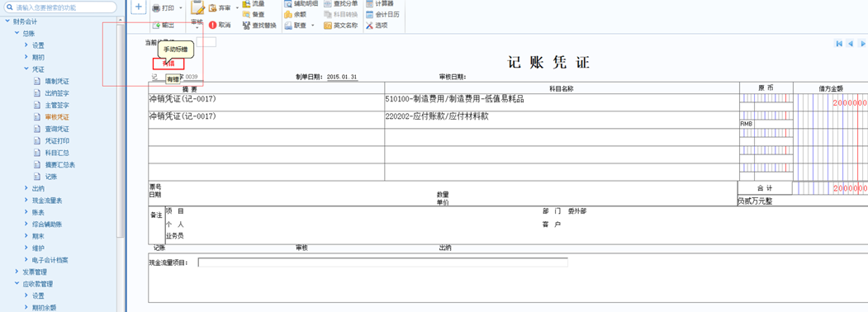The image size is (868, 312).
Task: Open the 审核 dropdown arrow
Action: [x=197, y=27]
